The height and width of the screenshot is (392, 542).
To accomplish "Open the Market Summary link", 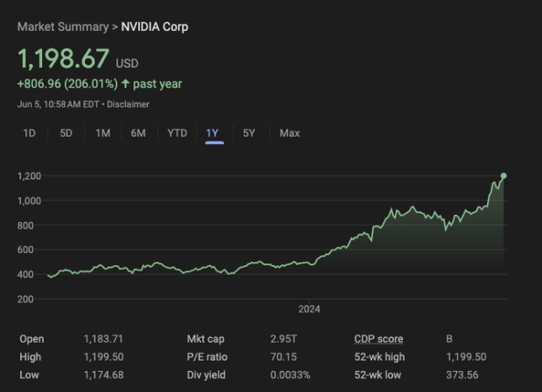I will point(63,27).
